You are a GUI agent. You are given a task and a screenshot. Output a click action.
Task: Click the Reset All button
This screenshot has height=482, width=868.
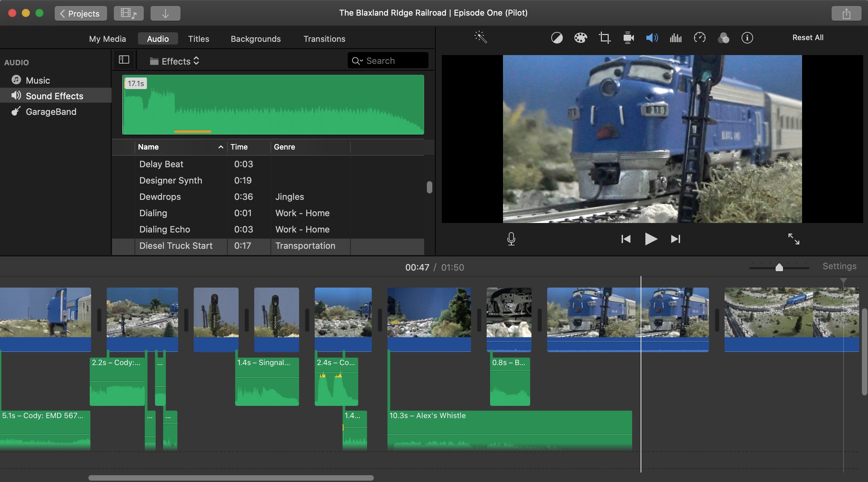pyautogui.click(x=808, y=37)
